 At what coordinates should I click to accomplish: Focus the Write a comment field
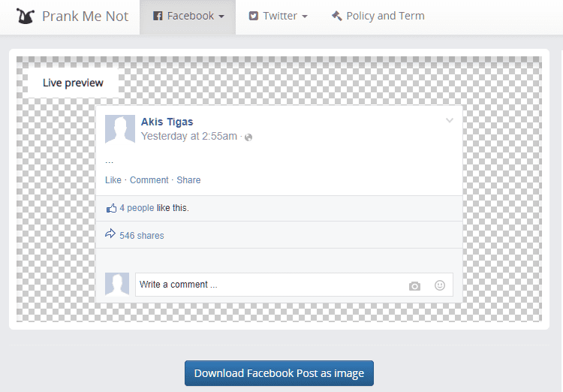point(294,285)
